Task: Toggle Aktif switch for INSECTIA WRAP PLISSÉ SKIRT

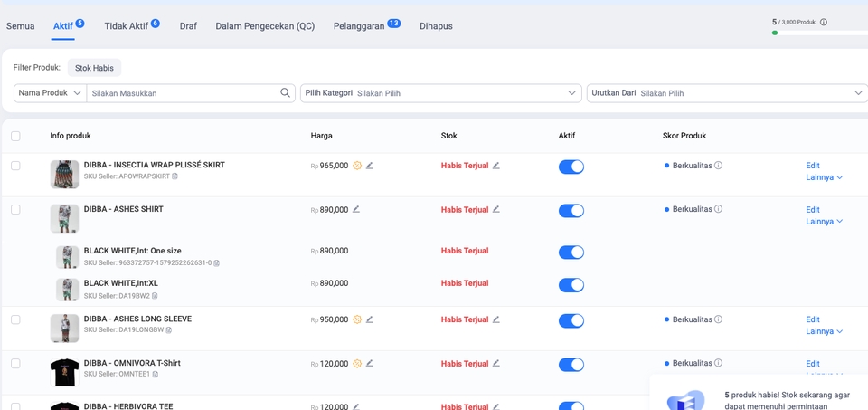Action: [571, 167]
